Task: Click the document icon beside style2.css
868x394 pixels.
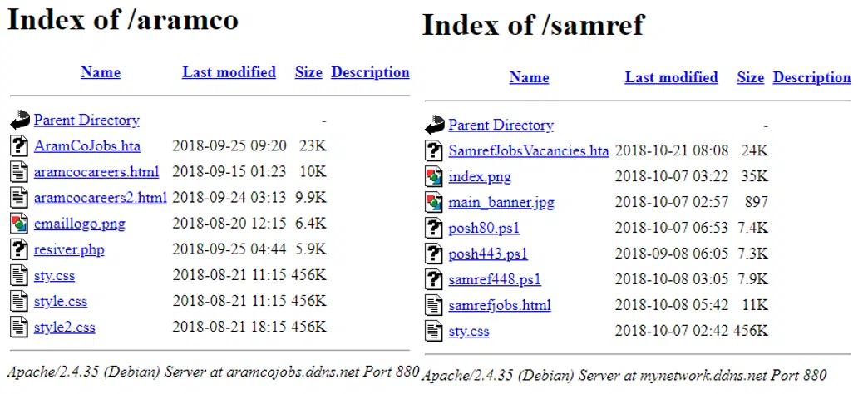Action: (x=19, y=327)
